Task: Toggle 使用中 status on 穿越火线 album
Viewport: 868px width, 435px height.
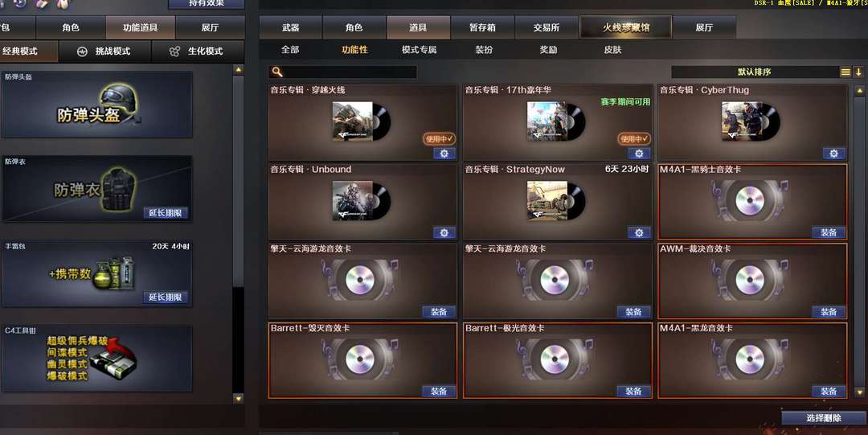Action: pyautogui.click(x=439, y=139)
